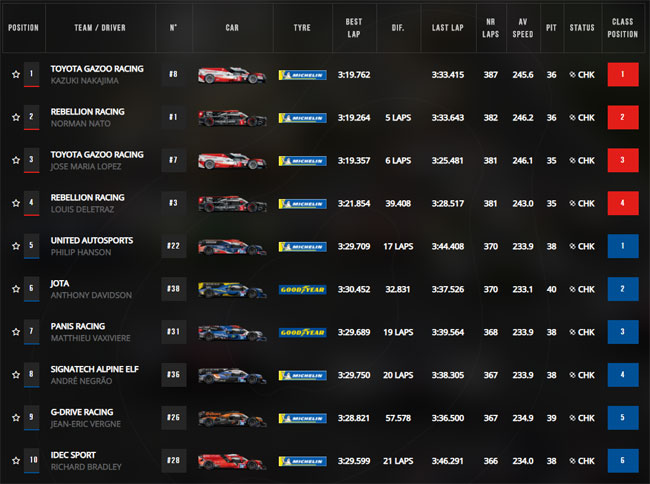Click the TYRE column header
The image size is (650, 484).
tap(302, 28)
